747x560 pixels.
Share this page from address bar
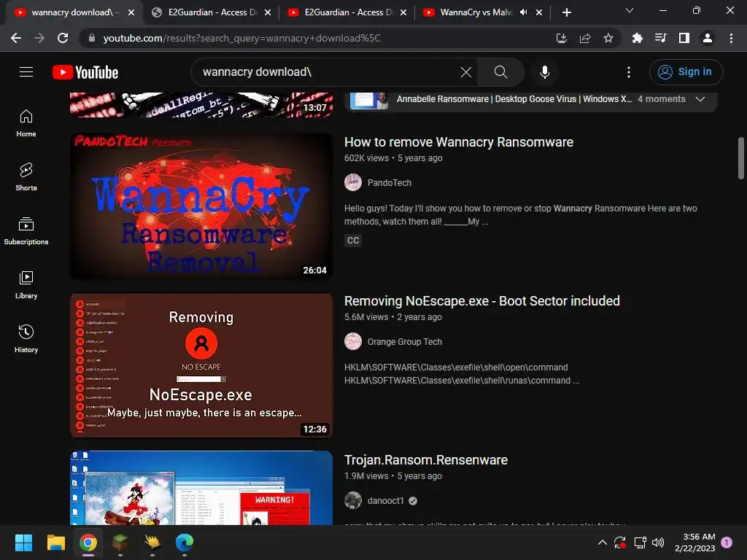point(585,38)
